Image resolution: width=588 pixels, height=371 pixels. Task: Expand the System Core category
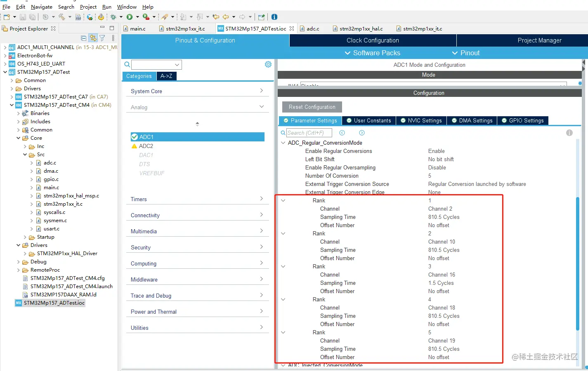[x=198, y=91]
